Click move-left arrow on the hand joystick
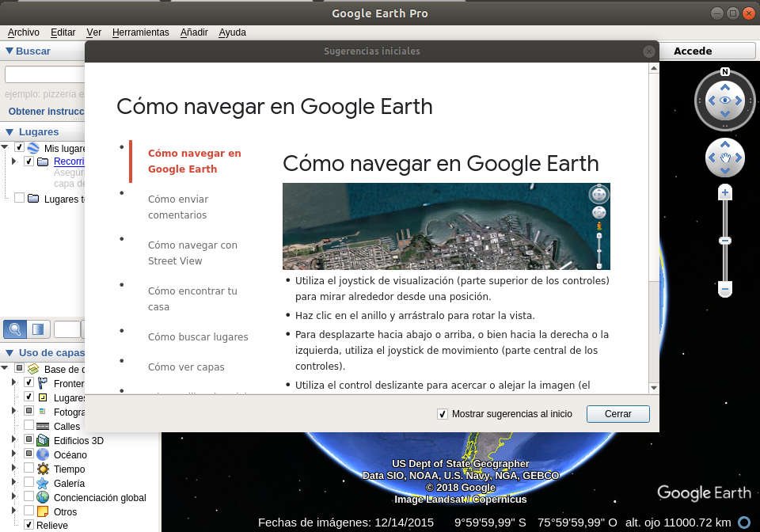Screen dimensions: 760x532 (x=712, y=158)
